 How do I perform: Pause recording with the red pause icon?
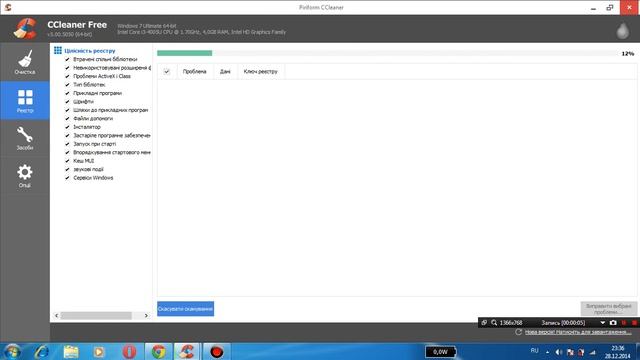pos(624,322)
